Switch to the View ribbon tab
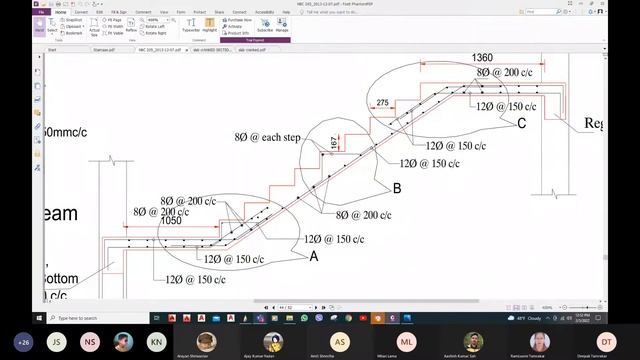The image size is (640, 360). 164,12
